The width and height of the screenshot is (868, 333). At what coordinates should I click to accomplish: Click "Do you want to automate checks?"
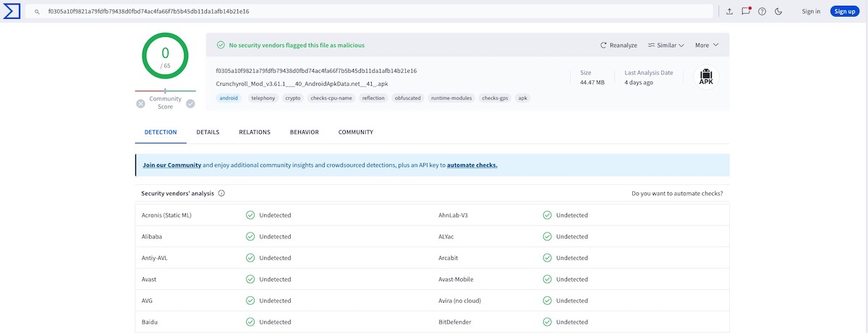(677, 193)
